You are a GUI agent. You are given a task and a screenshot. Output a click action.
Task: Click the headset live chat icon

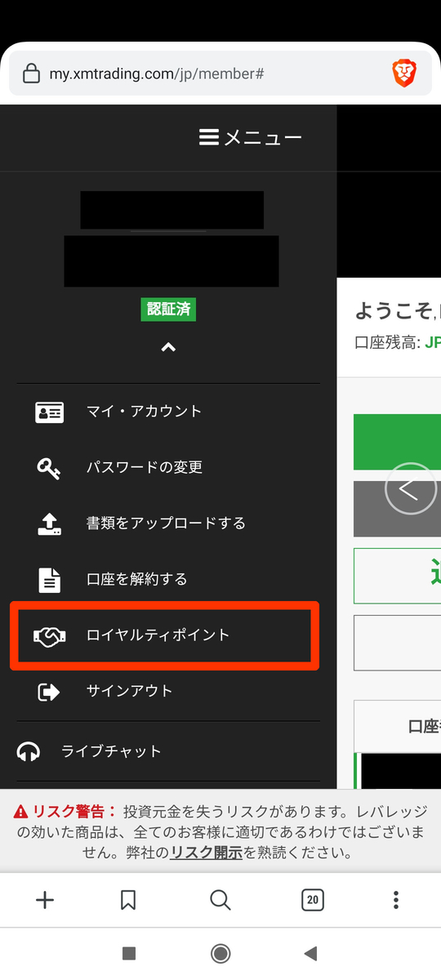tap(29, 751)
